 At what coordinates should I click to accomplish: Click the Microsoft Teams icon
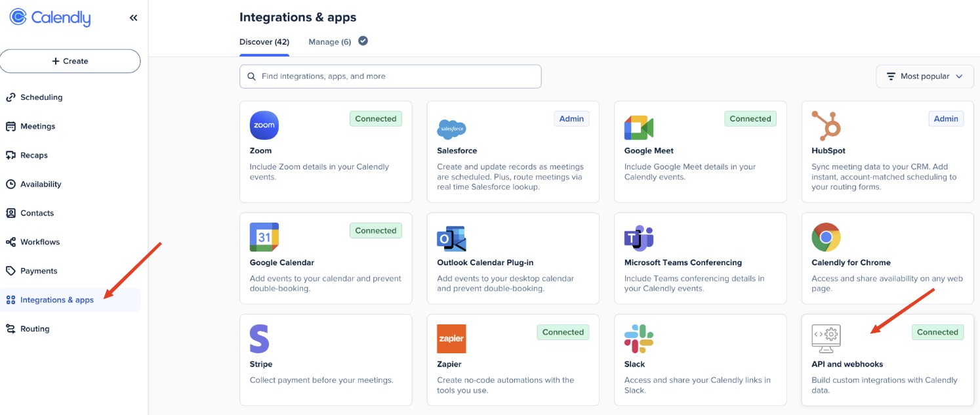pos(639,238)
